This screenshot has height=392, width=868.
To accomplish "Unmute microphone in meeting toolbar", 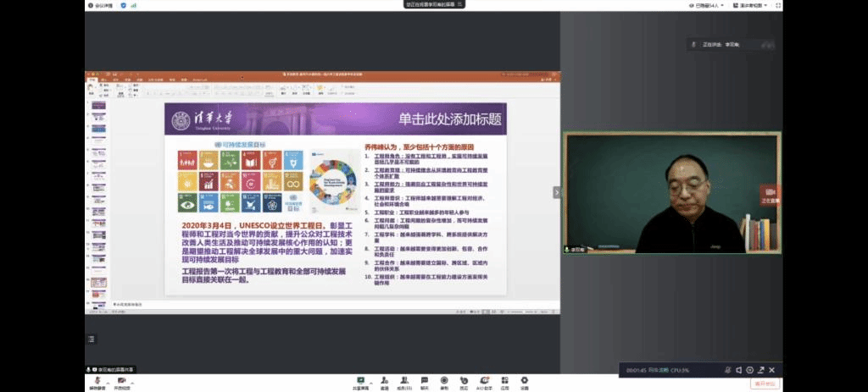I will tap(96, 381).
